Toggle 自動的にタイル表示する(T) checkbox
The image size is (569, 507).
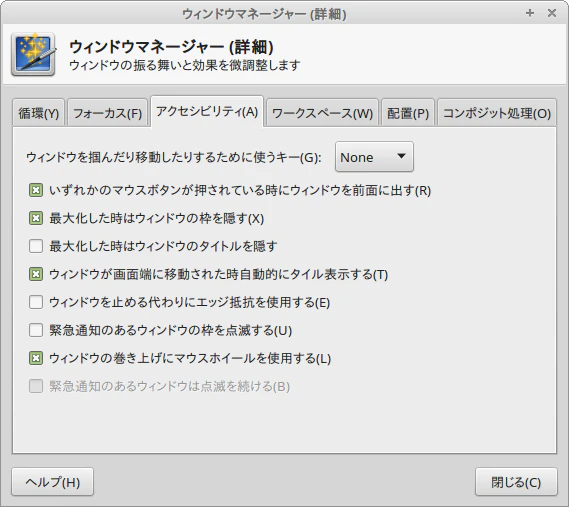36,274
